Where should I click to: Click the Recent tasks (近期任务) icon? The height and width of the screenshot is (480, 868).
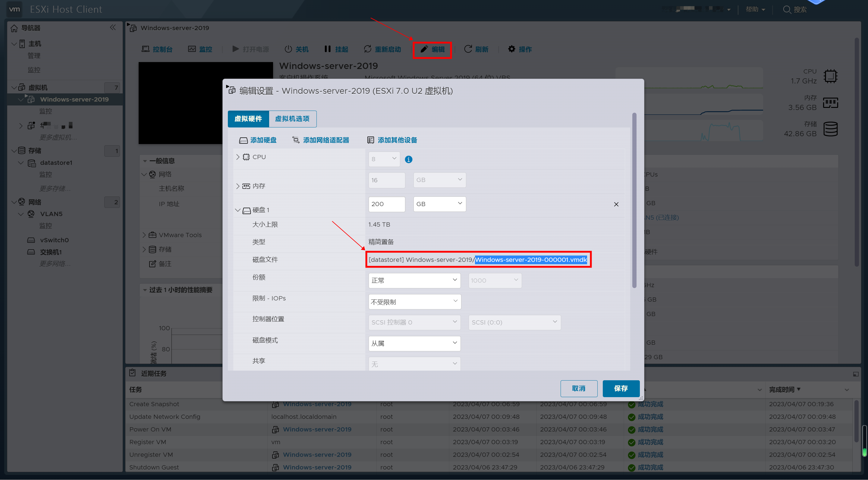click(x=132, y=372)
